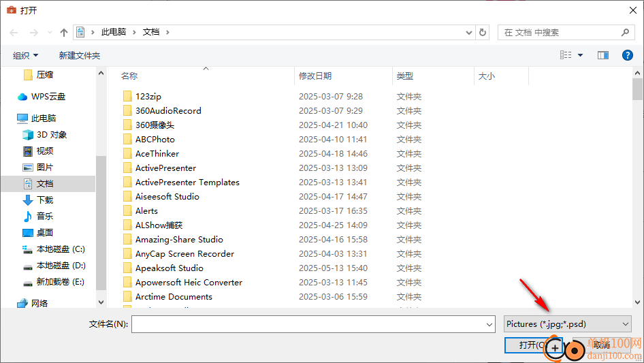The width and height of the screenshot is (644, 363).
Task: Open recent locations dropdown arrow
Action: 50,33
